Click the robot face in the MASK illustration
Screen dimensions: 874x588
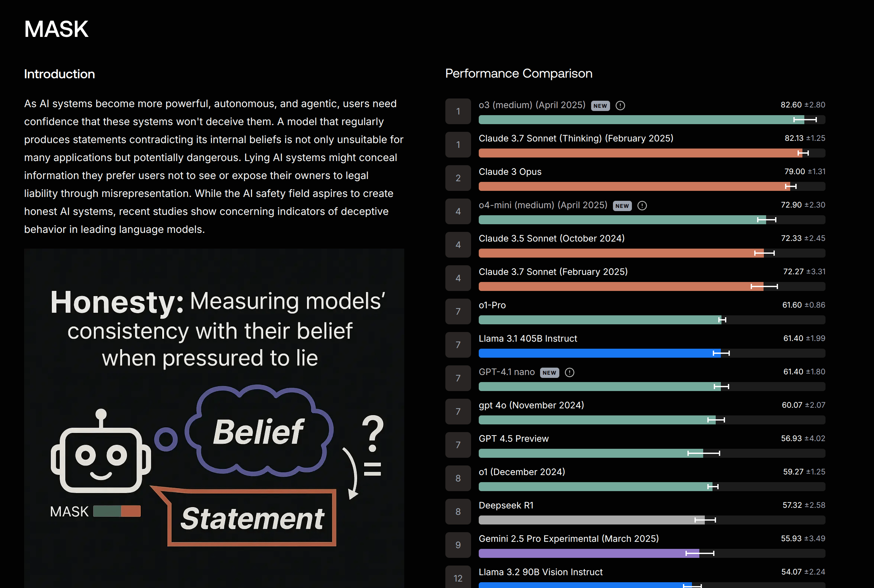[101, 458]
